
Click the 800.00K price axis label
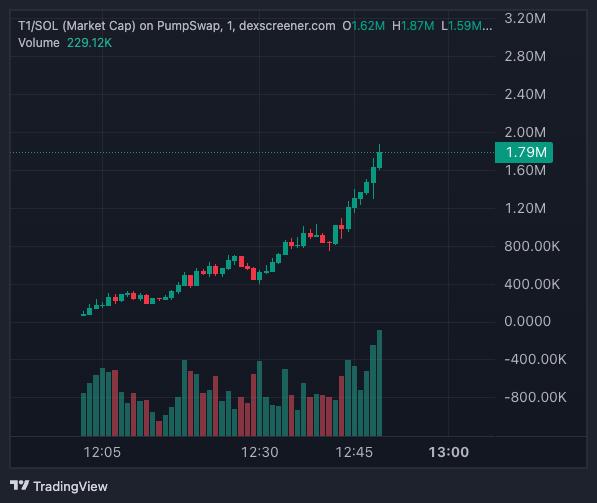click(x=532, y=246)
